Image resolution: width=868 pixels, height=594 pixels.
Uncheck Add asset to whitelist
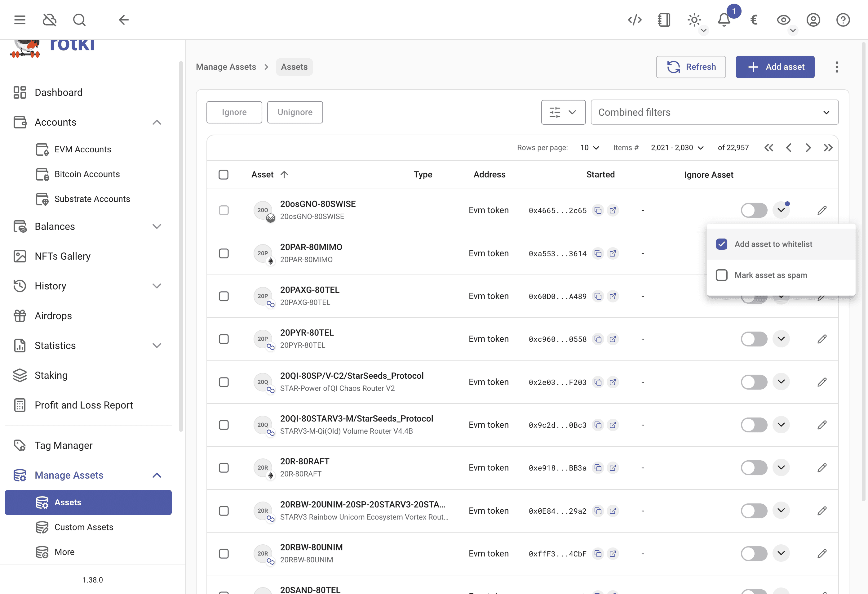point(722,244)
